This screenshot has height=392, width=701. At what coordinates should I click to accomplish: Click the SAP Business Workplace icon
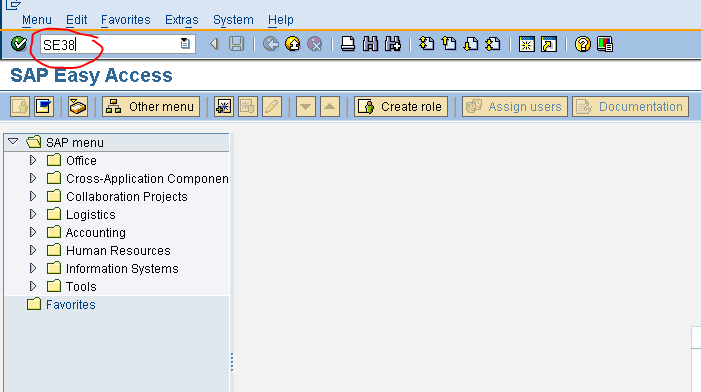(78, 106)
